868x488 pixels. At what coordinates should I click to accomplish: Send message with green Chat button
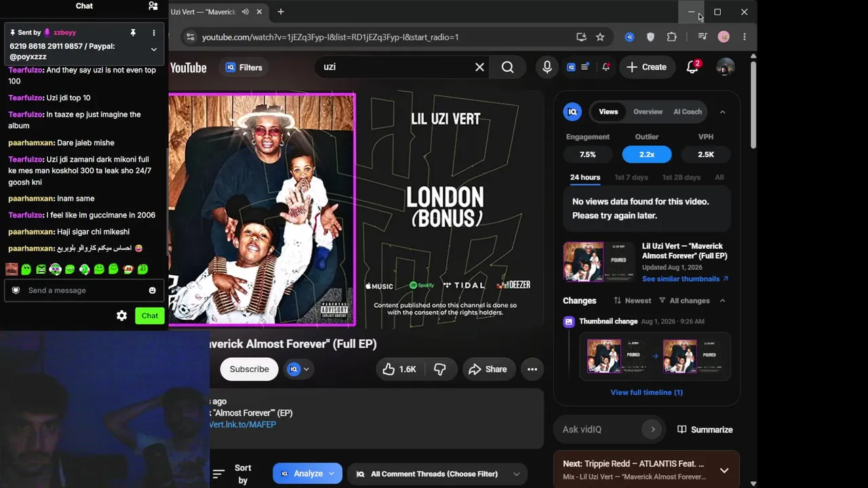[150, 316]
